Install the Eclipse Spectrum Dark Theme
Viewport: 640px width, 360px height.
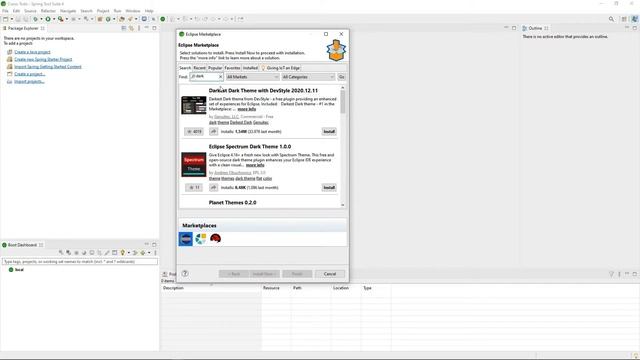click(329, 187)
